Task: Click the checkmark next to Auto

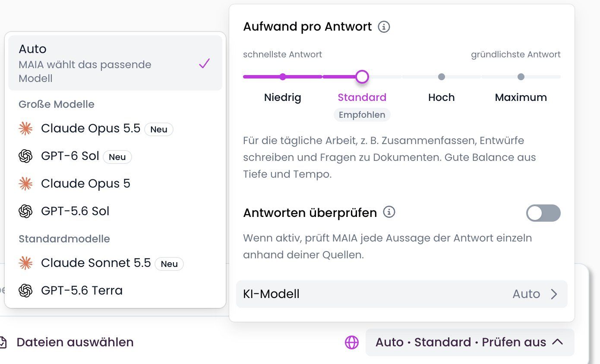Action: [204, 64]
